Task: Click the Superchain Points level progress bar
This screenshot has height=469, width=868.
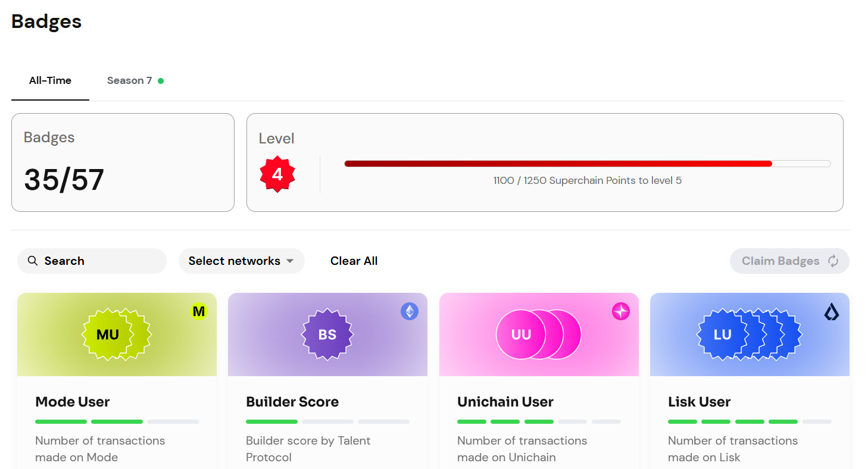Action: pos(588,164)
